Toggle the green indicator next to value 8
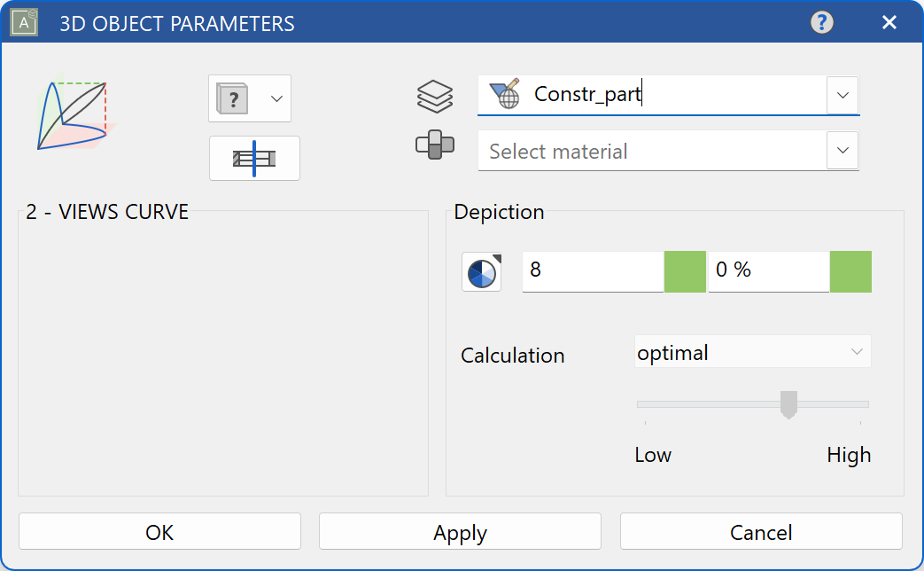The height and width of the screenshot is (571, 924). point(684,271)
